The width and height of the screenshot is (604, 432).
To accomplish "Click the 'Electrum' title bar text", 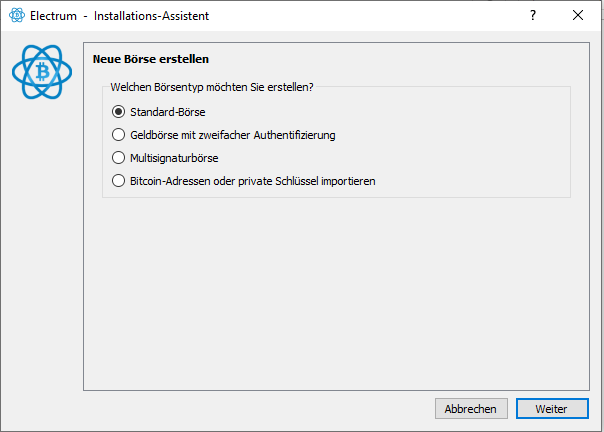I will [53, 16].
